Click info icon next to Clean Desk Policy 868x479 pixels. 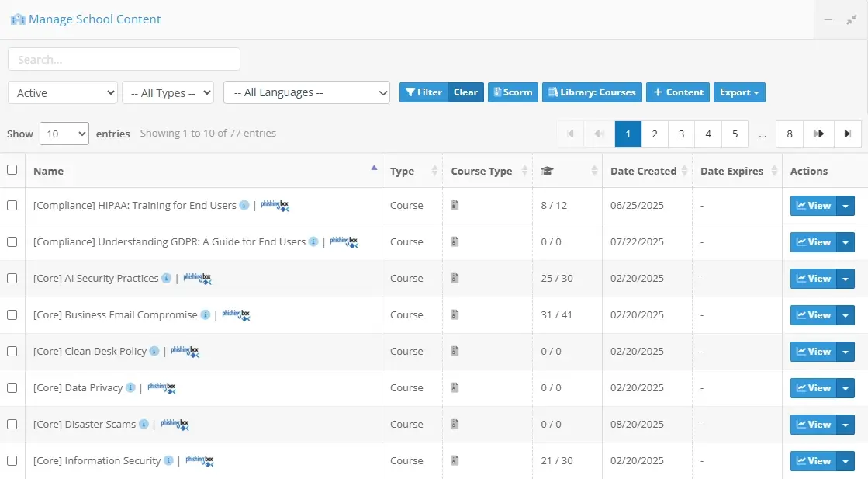[154, 352]
